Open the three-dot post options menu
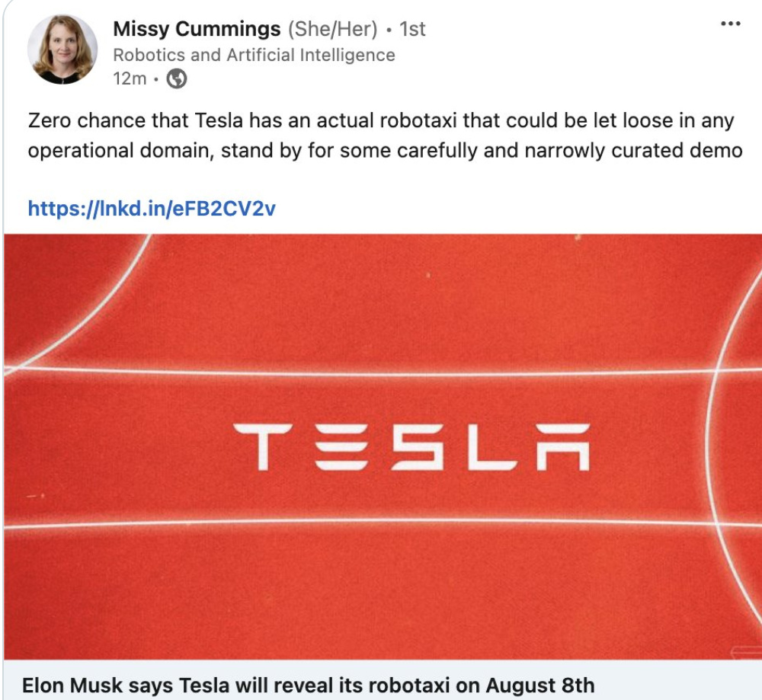This screenshot has height=700, width=762. click(x=730, y=24)
